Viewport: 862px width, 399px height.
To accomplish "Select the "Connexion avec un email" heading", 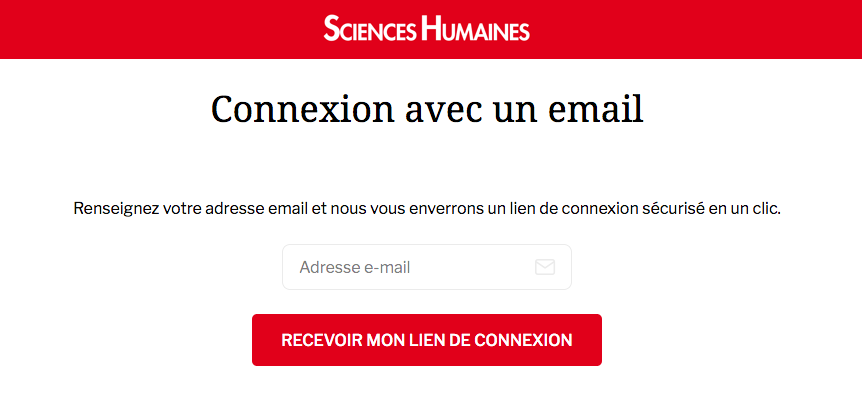I will tap(427, 109).
